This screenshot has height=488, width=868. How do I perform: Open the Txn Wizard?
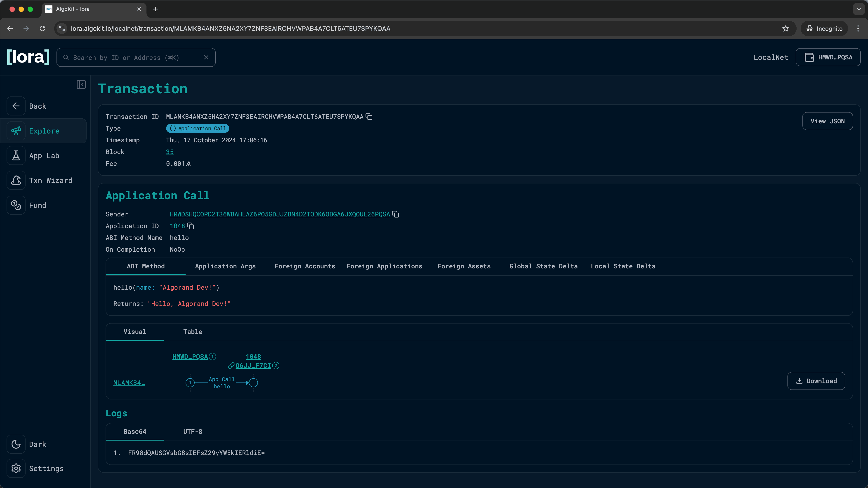tap(51, 180)
